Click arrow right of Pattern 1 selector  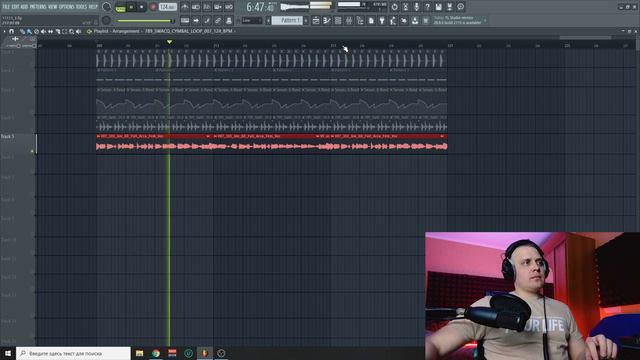(x=306, y=20)
